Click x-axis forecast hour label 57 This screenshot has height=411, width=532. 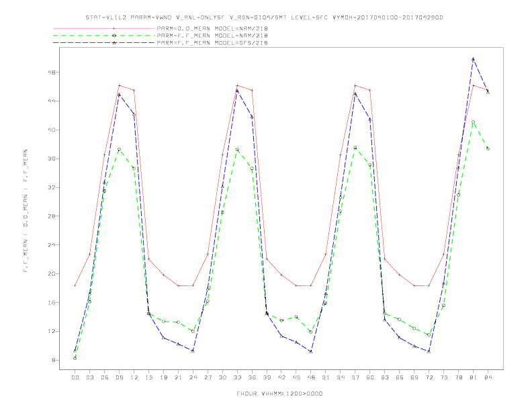click(x=355, y=377)
